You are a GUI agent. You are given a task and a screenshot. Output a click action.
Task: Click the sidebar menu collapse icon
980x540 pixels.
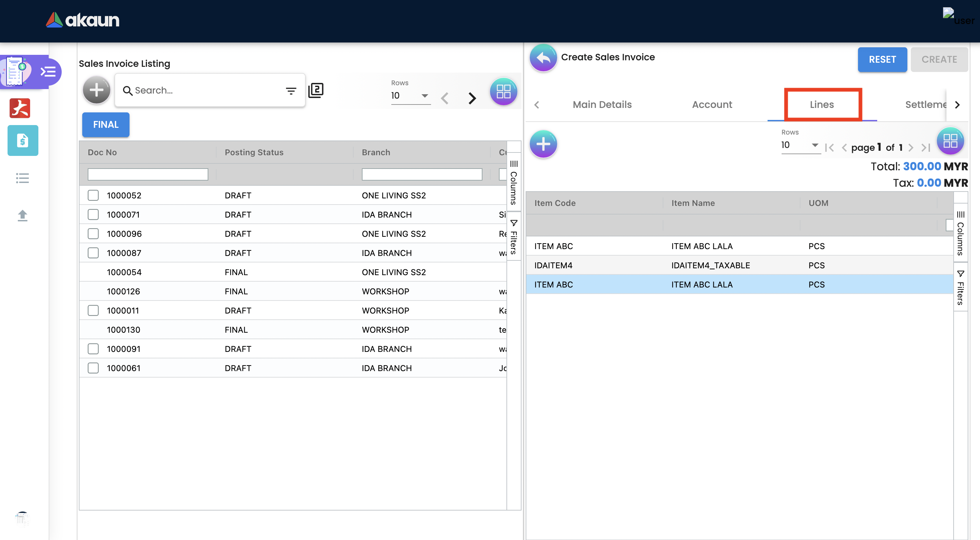(48, 72)
